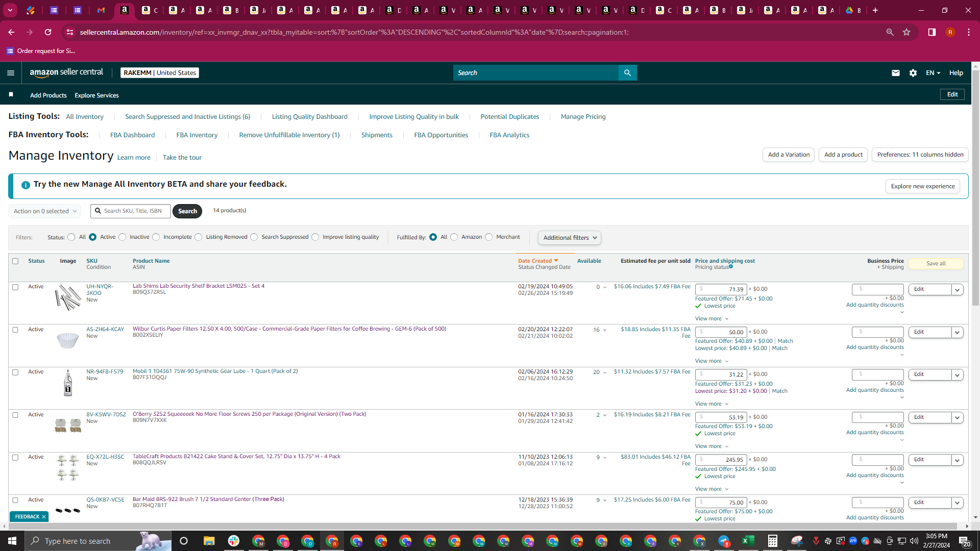Open the browser tab list chevron
The height and width of the screenshot is (551, 980).
point(10,10)
